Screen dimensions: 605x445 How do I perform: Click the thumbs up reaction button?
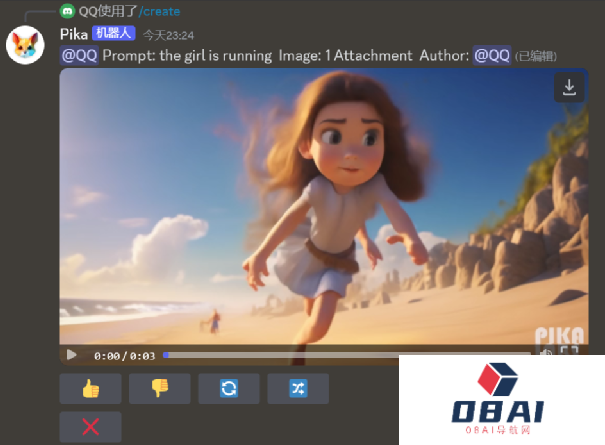(x=90, y=389)
